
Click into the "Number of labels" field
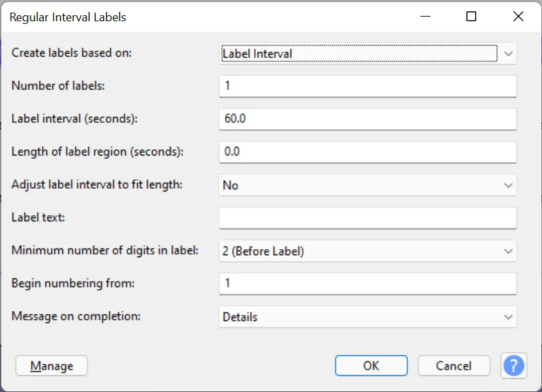pos(367,86)
